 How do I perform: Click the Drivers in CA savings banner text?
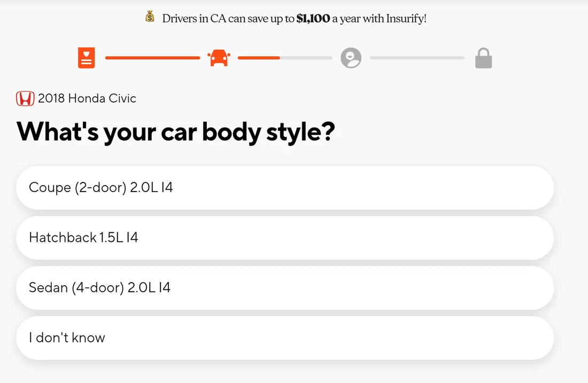pos(294,18)
